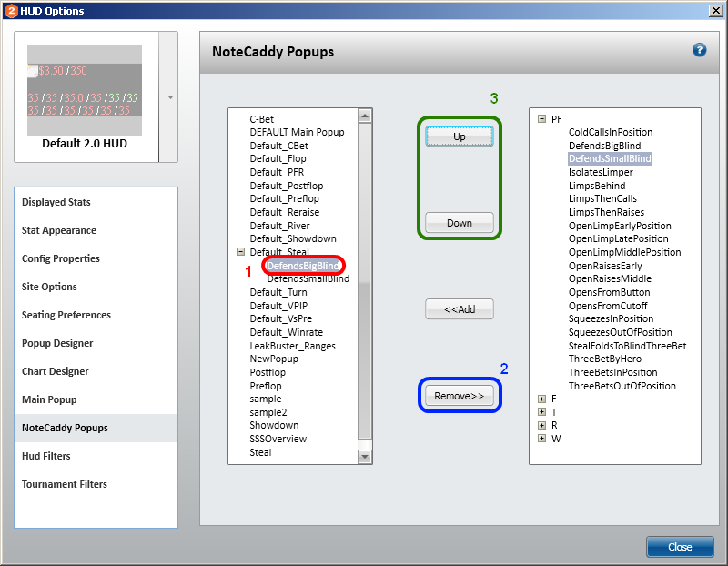The image size is (728, 566).
Task: Click the Remove>> button
Action: pyautogui.click(x=460, y=396)
